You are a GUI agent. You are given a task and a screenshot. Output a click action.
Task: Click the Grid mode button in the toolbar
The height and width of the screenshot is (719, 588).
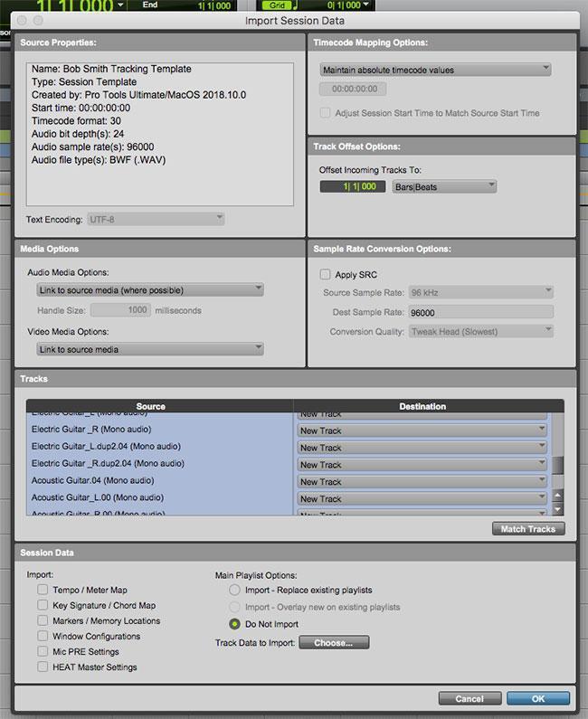[x=278, y=5]
